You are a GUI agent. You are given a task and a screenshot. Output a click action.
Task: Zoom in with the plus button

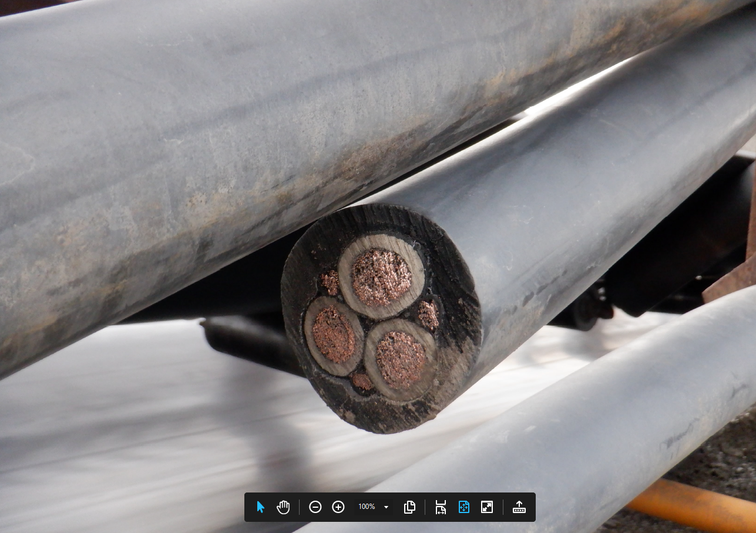tap(338, 507)
